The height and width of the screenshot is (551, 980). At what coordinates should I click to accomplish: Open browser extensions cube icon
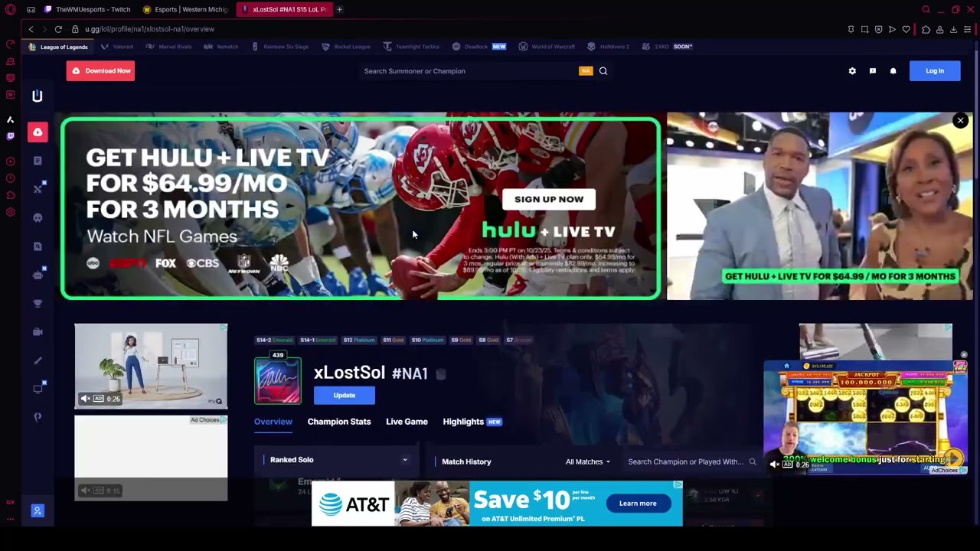click(926, 29)
